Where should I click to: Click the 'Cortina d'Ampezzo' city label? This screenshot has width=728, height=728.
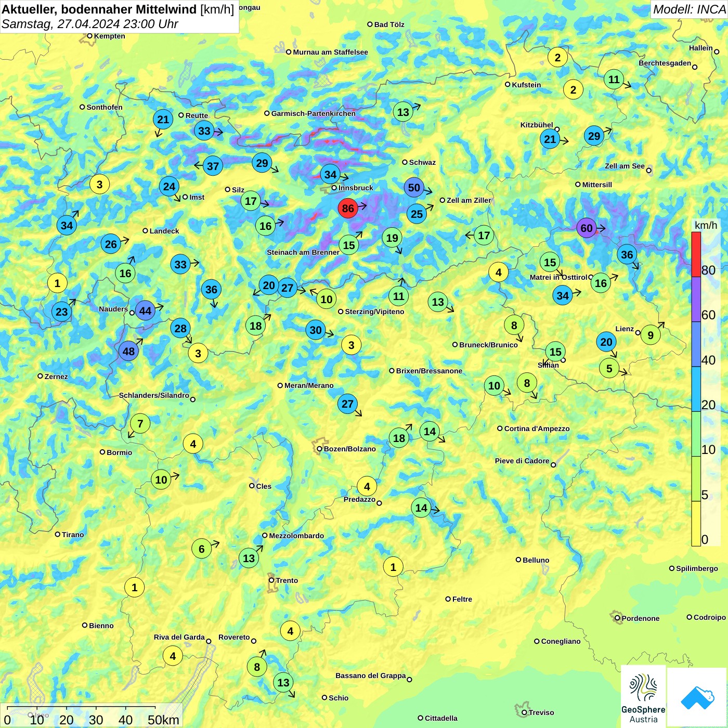537,428
